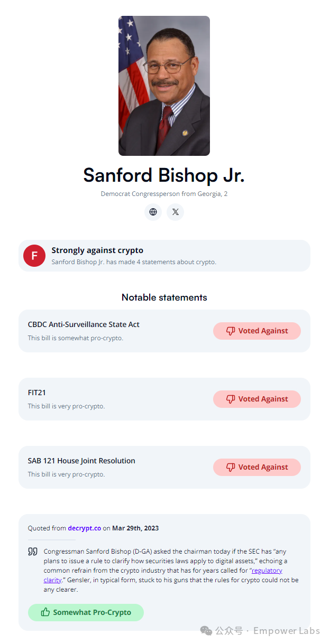Image resolution: width=330 pixels, height=644 pixels.
Task: Click the Sanford Bishop Jr. name heading
Action: [x=164, y=175]
